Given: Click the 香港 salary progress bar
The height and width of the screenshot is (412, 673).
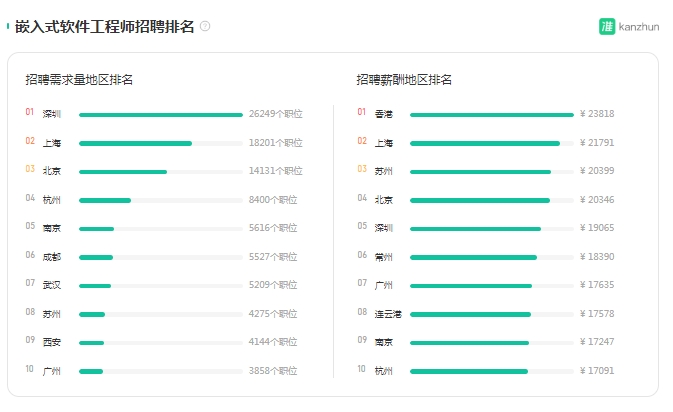Looking at the screenshot, I should click(x=491, y=115).
